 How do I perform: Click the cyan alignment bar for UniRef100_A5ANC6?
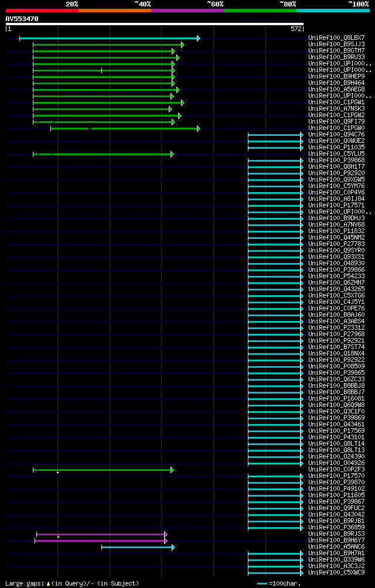(138, 547)
